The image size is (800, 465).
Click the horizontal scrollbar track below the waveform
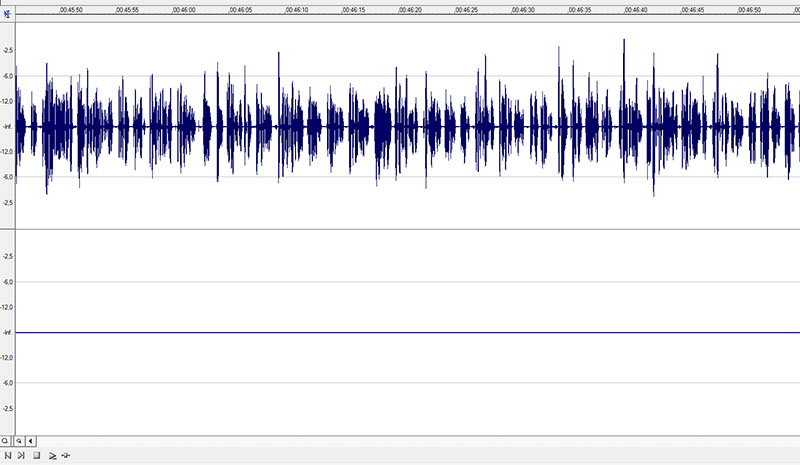tap(400, 440)
